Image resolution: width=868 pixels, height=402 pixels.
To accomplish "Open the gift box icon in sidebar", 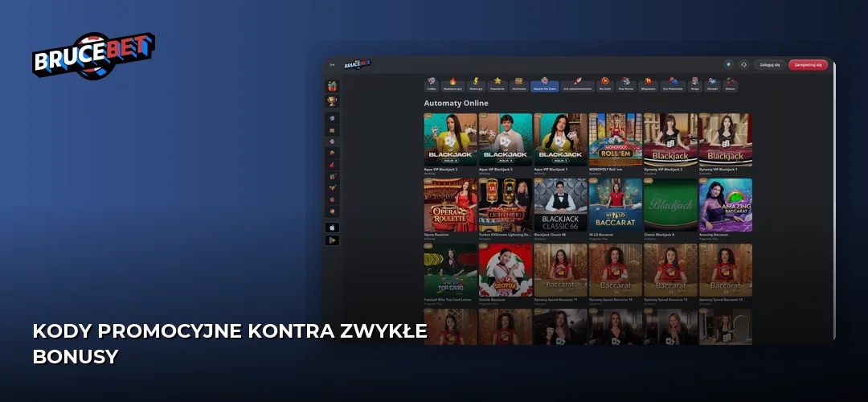I will pos(332,86).
